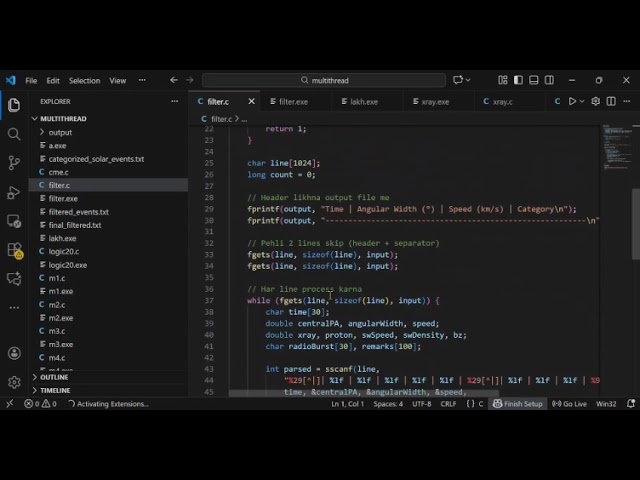Open the Customize Layout icon
Image resolution: width=640 pixels, height=480 pixels.
[x=503, y=80]
